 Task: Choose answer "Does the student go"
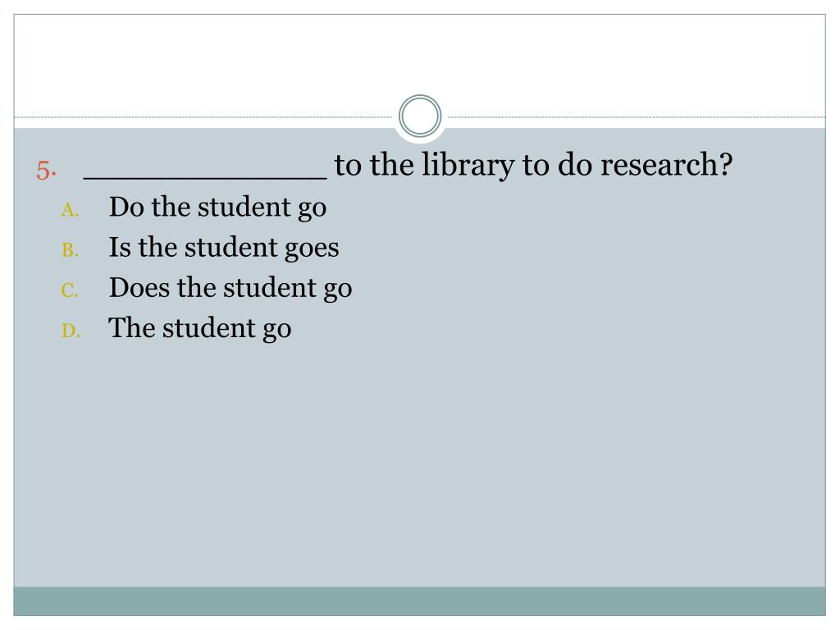231,288
